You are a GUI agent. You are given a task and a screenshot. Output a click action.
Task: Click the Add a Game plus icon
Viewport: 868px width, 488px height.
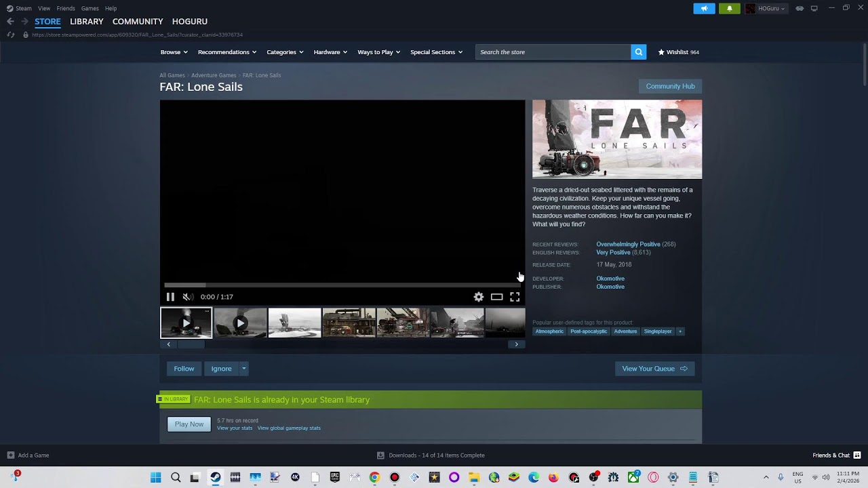point(10,455)
